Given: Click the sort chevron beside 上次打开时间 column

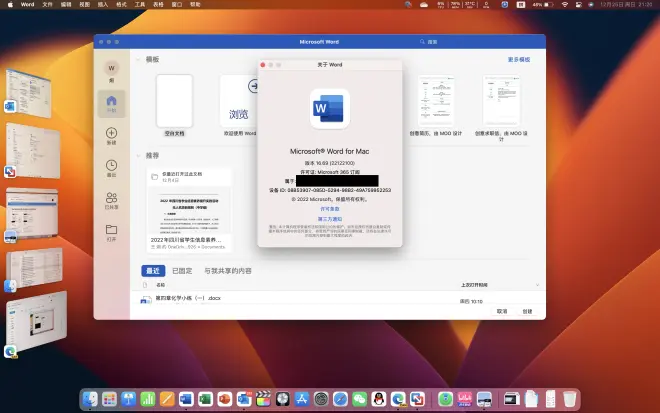Looking at the screenshot, I should point(538,285).
